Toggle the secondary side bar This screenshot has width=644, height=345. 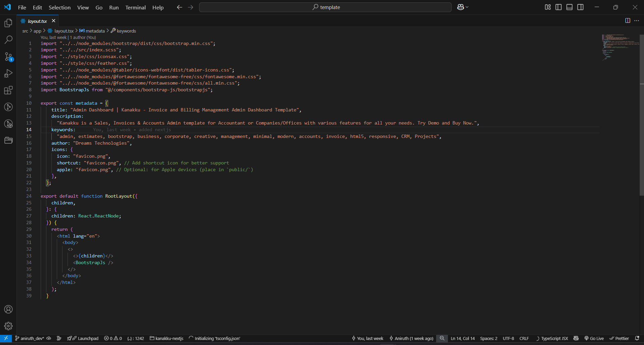pyautogui.click(x=580, y=7)
